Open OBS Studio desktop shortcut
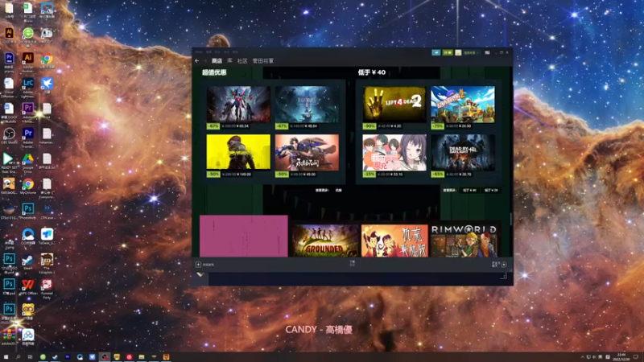Image resolution: width=644 pixels, height=362 pixels. pos(9,136)
